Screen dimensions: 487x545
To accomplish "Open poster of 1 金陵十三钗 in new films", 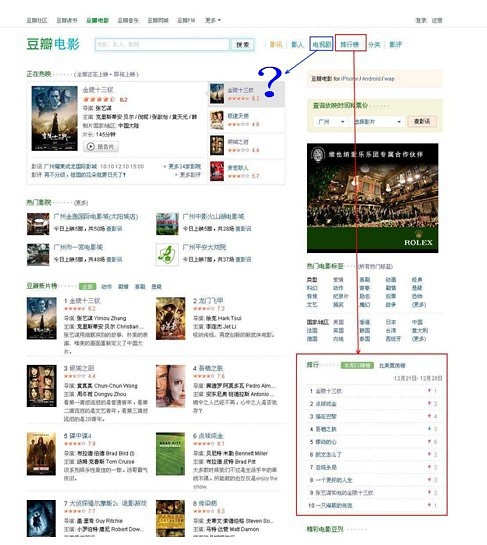I will click(x=42, y=318).
